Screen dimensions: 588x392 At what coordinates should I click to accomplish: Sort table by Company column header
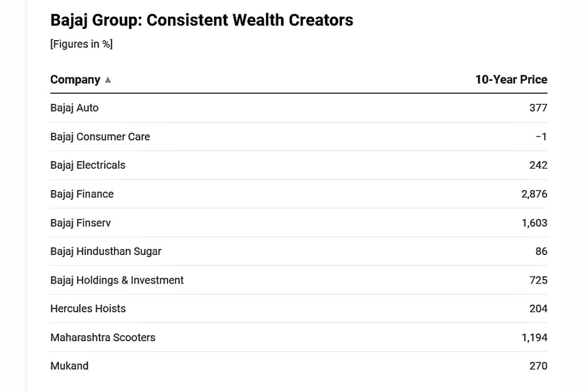(75, 80)
